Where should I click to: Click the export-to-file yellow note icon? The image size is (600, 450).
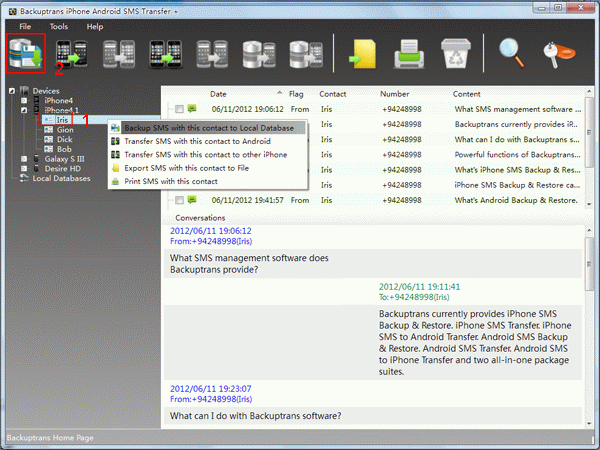[361, 54]
